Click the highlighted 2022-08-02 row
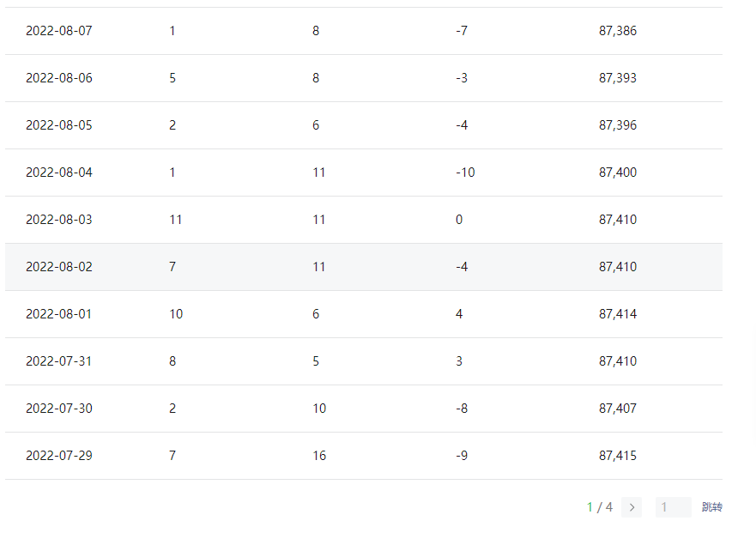 pos(364,267)
